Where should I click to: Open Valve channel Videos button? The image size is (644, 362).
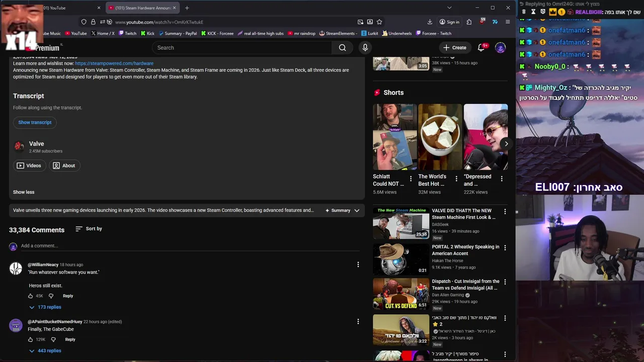coord(29,165)
